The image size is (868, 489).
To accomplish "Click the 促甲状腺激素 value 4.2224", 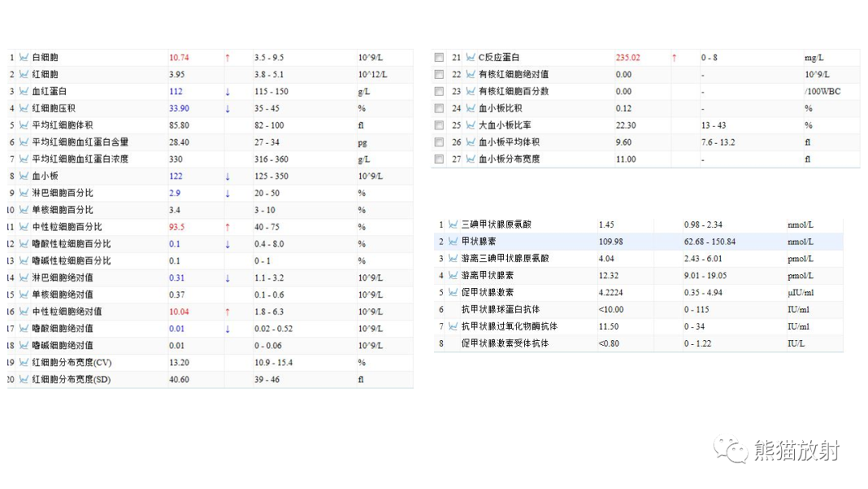I will click(611, 293).
